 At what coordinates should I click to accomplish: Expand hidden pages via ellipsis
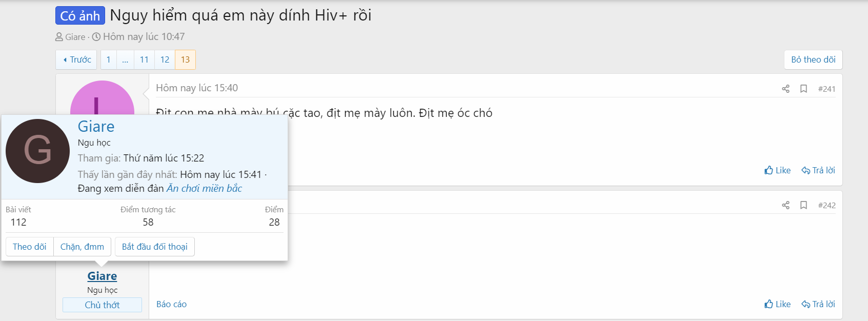[125, 59]
